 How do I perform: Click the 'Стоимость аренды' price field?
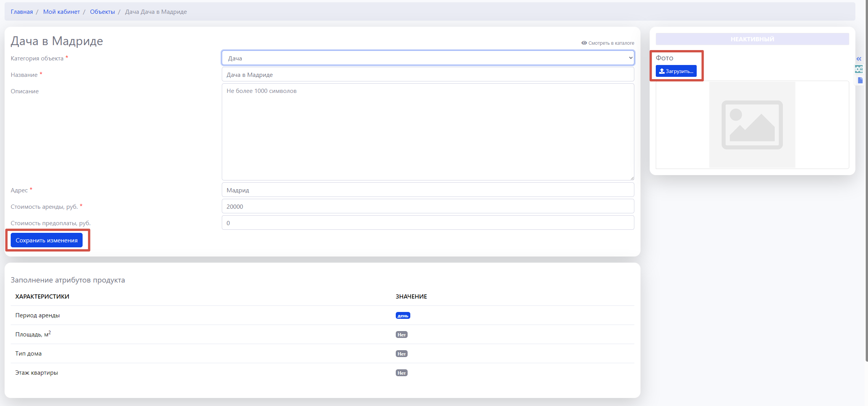click(427, 206)
